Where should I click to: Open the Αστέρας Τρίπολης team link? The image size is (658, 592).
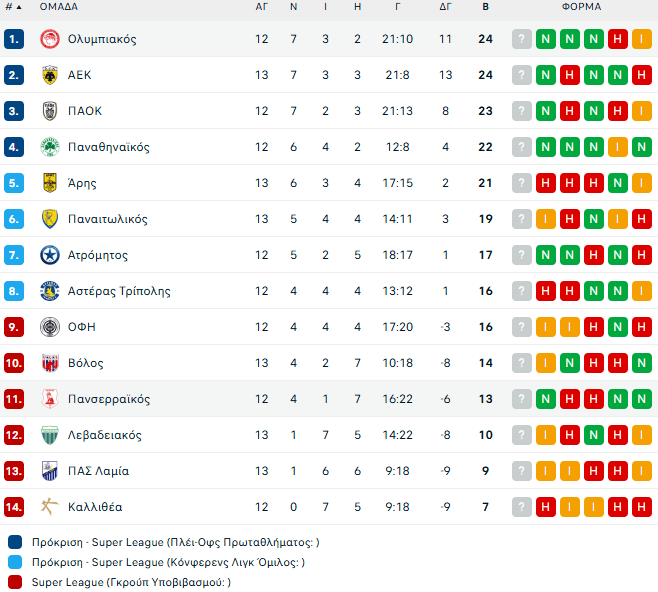click(119, 291)
